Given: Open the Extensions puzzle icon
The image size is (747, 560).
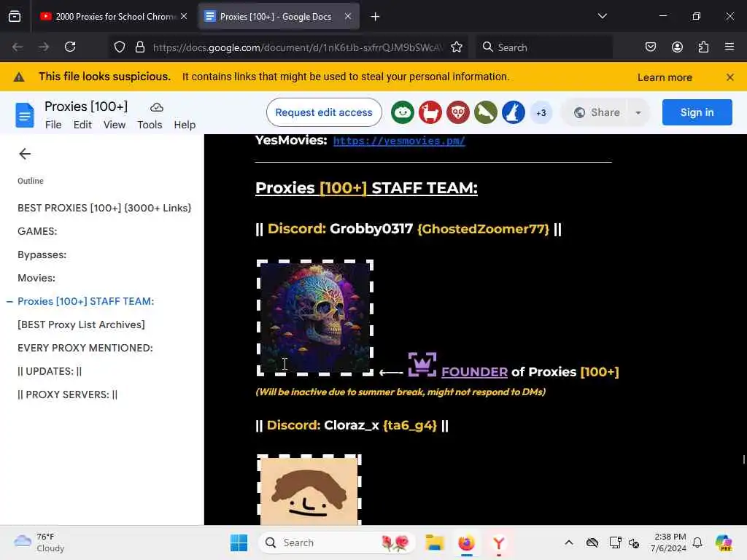Looking at the screenshot, I should pos(703,47).
